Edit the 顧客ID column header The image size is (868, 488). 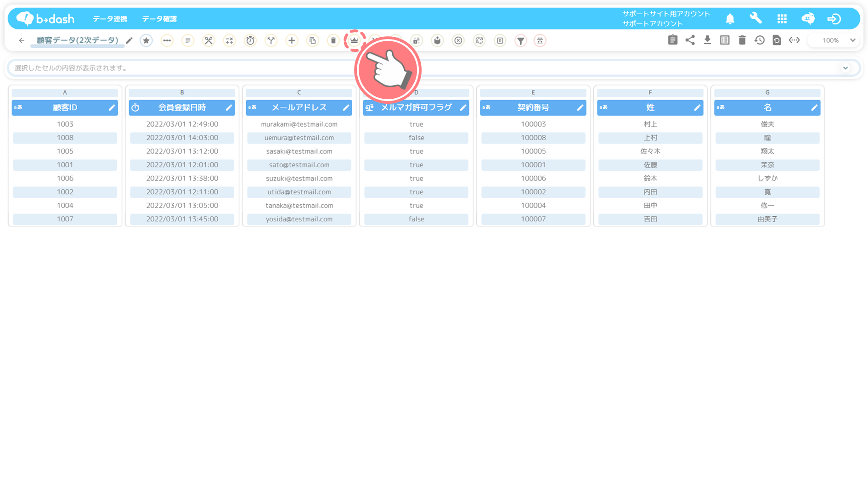tap(112, 107)
